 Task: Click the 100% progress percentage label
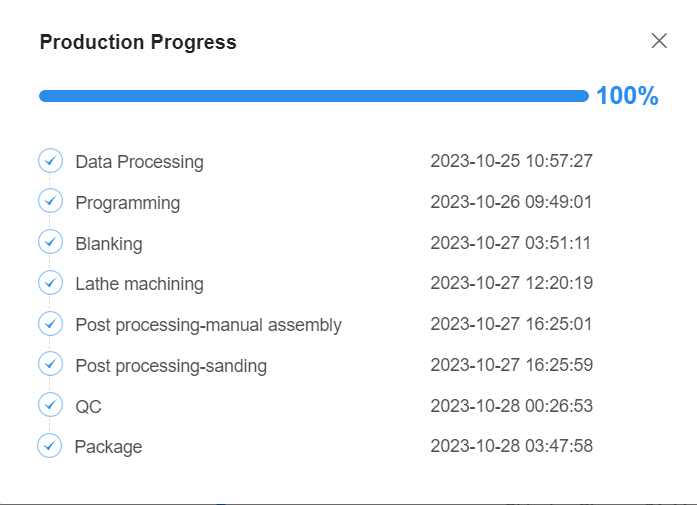pos(627,96)
